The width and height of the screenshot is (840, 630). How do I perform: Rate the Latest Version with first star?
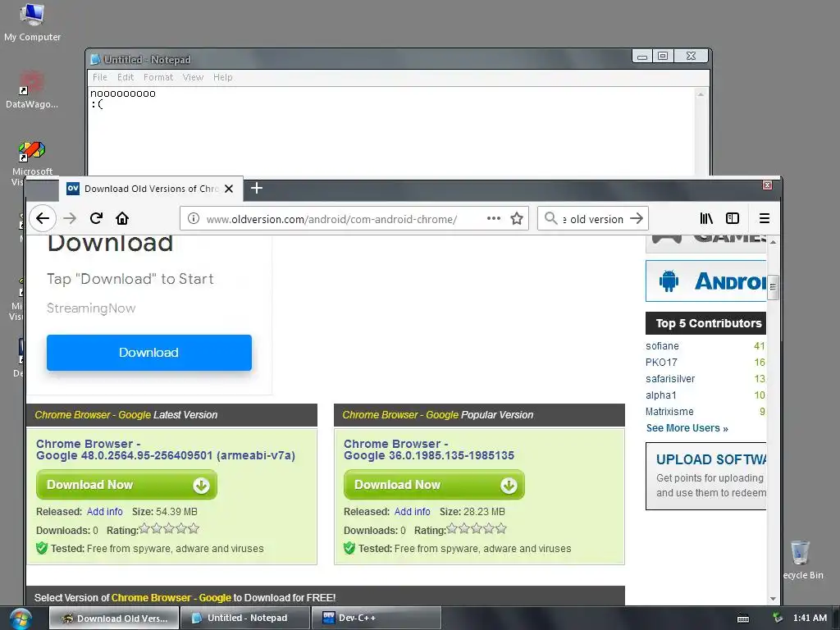point(144,529)
